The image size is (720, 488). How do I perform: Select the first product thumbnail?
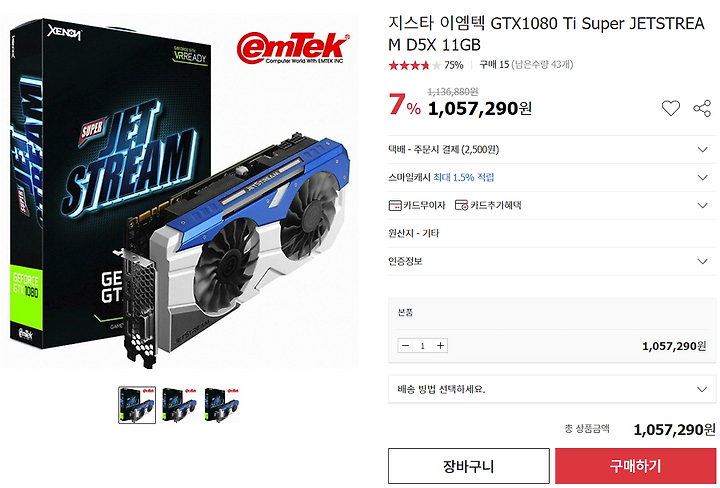point(137,405)
